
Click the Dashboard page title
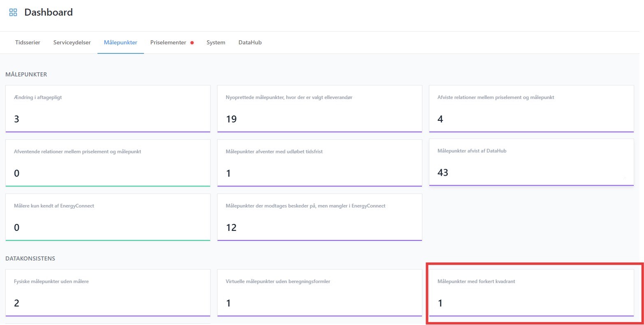coord(49,12)
